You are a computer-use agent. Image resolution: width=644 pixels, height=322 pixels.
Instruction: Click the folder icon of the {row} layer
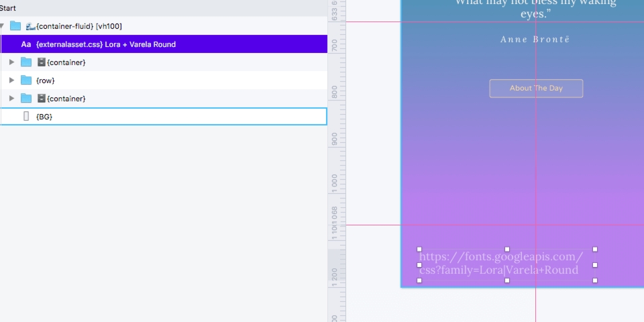[26, 80]
